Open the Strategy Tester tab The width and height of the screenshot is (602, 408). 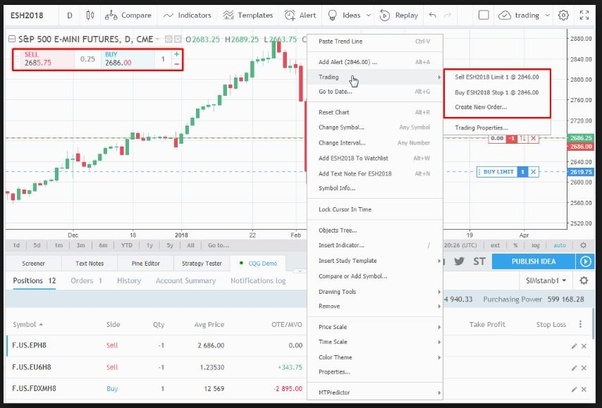(x=202, y=263)
